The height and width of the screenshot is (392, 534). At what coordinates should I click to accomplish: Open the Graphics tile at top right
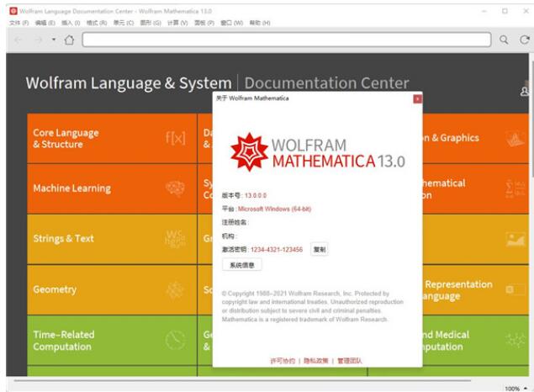[x=476, y=138]
